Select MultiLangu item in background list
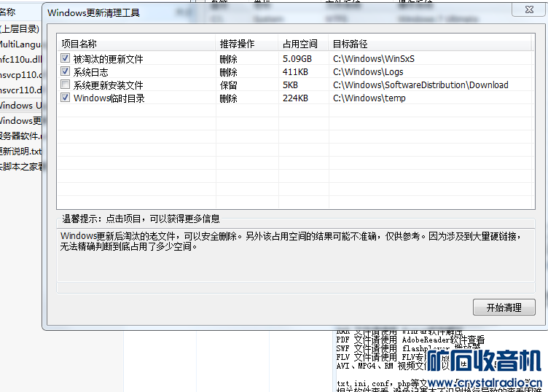Viewport: 548px width, 392px height. 20,44
